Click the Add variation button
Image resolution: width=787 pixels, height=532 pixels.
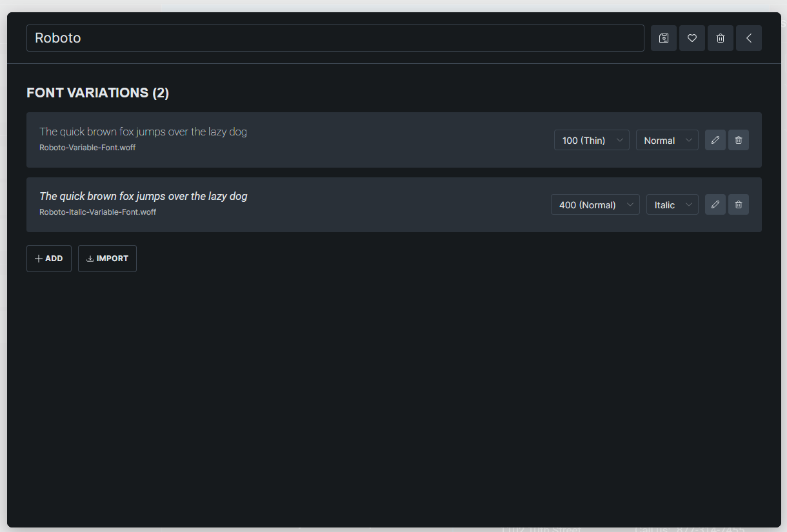click(x=49, y=259)
